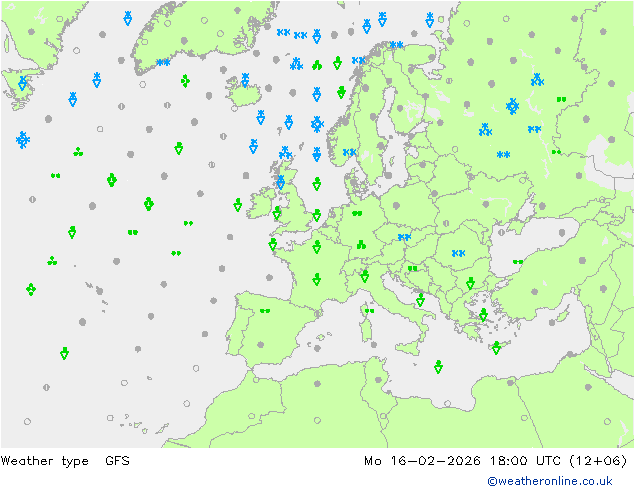Viewport: 634px width, 490px height.
Task: Click the weatheronline.co.uk copyright link
Action: 550,481
